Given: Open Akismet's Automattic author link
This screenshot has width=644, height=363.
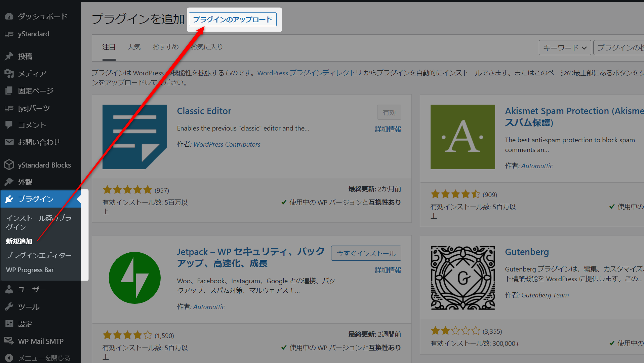Looking at the screenshot, I should 537,166.
